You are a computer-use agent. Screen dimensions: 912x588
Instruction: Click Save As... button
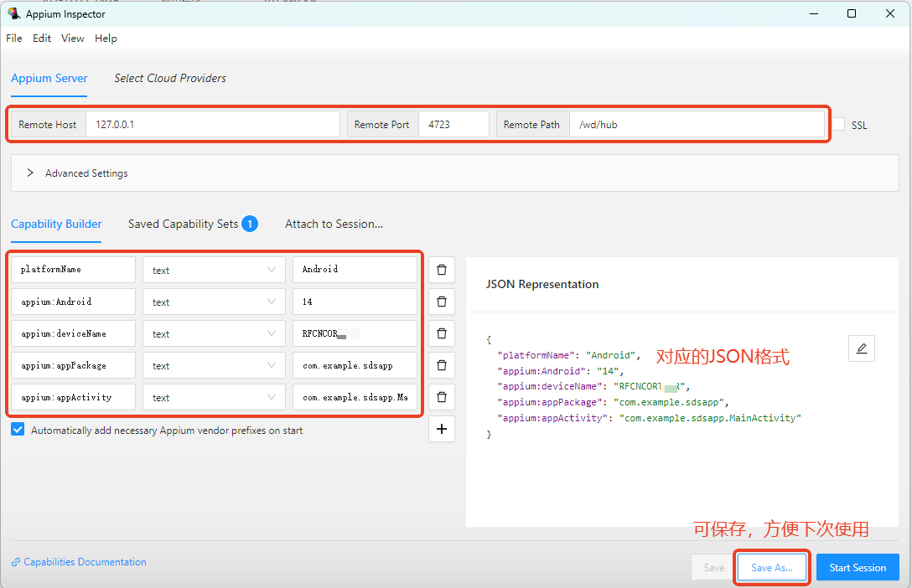[772, 568]
